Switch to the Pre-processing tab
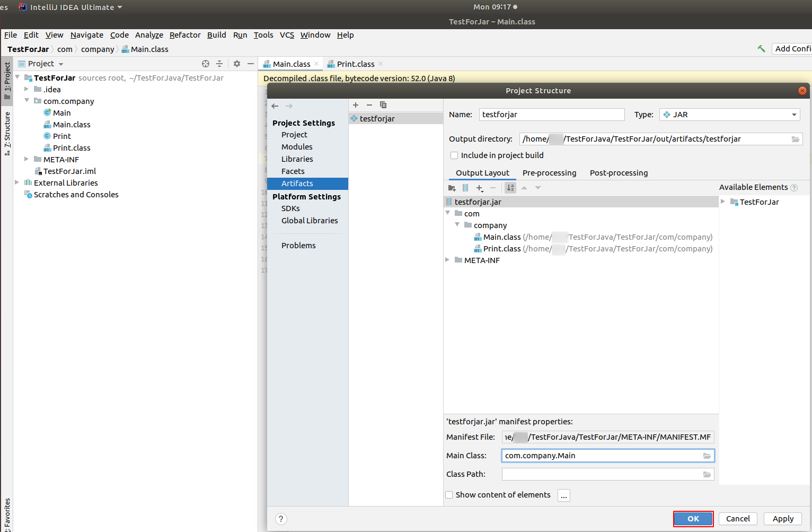 click(549, 173)
